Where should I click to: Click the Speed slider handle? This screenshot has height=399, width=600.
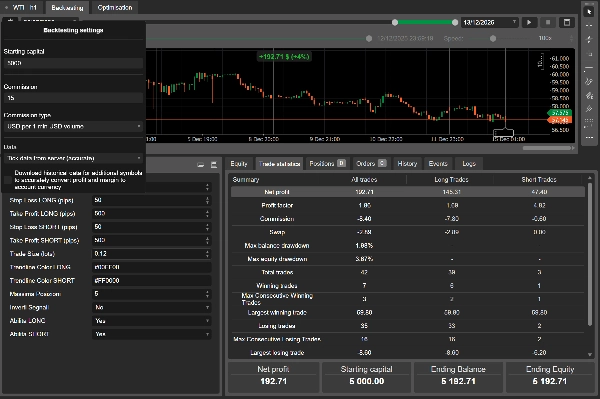point(493,39)
